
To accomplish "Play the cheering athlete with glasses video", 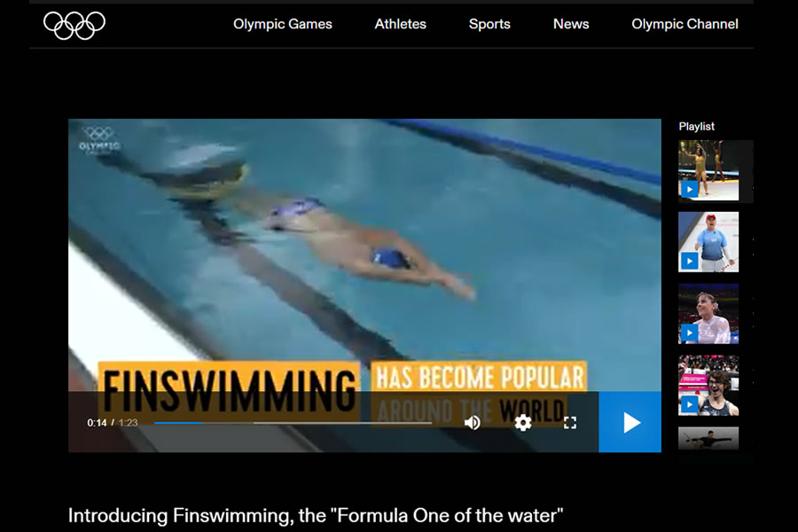I will [x=708, y=386].
